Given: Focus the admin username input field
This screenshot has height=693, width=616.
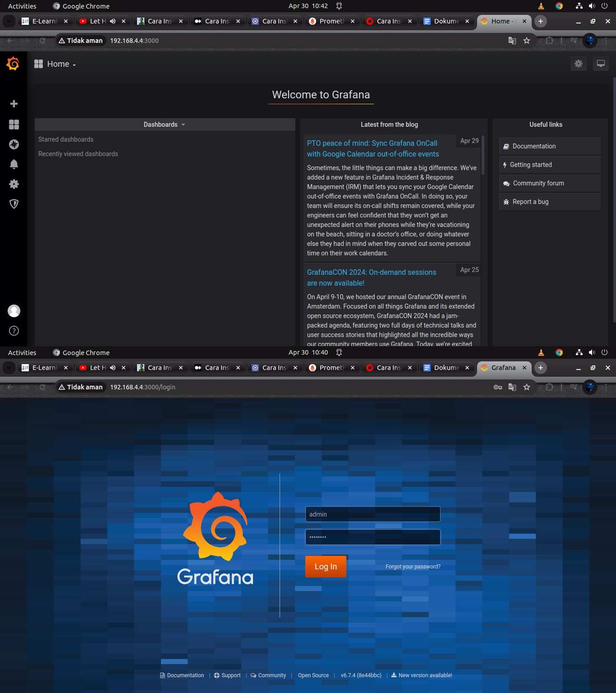Looking at the screenshot, I should point(373,514).
